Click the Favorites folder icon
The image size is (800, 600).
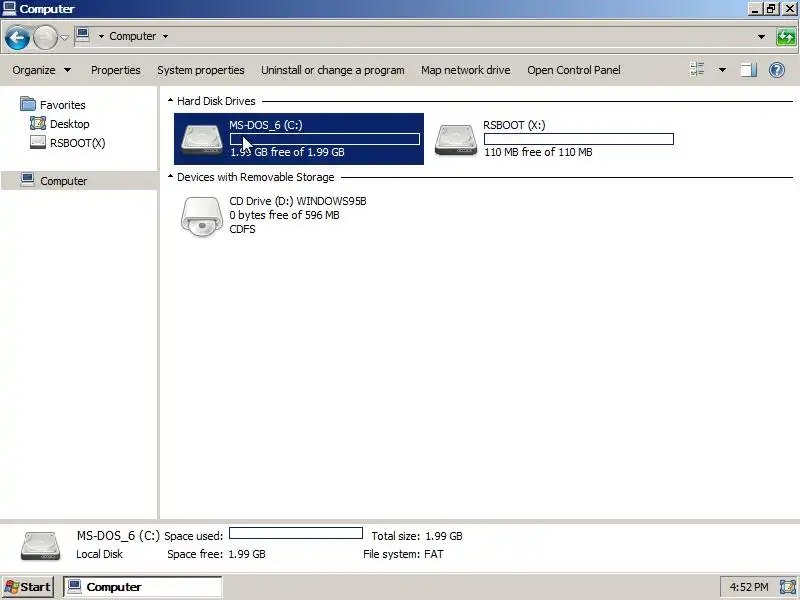click(x=28, y=104)
